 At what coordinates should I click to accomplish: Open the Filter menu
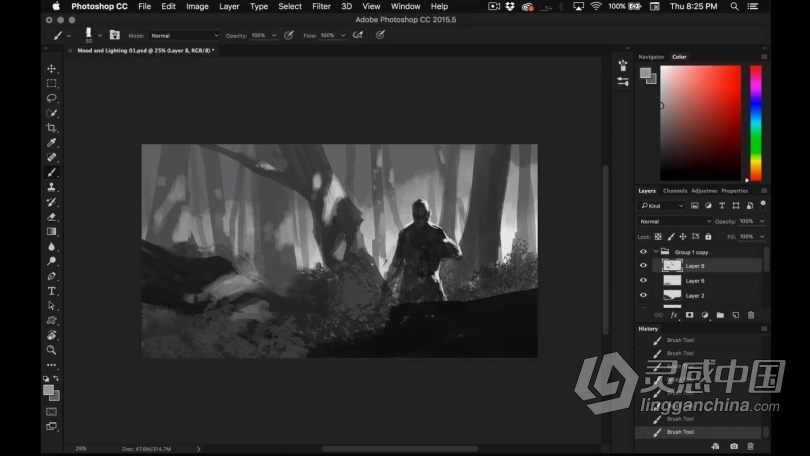321,6
